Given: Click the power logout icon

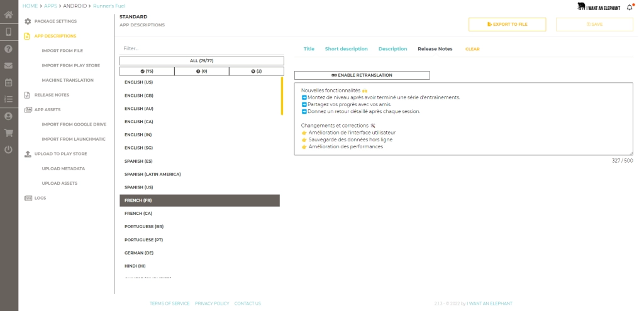Looking at the screenshot, I should [x=9, y=150].
